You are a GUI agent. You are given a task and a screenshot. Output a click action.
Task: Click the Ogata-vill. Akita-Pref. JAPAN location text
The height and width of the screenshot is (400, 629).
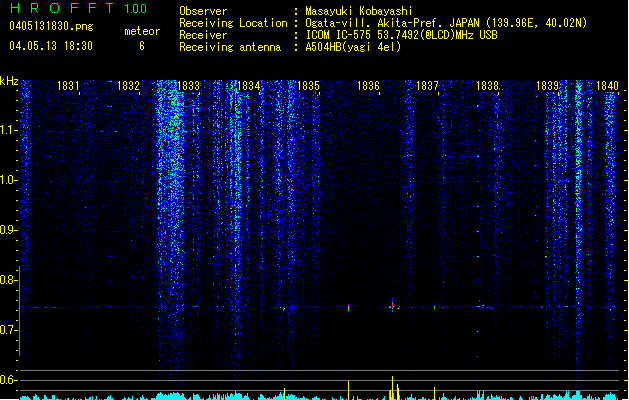point(446,23)
